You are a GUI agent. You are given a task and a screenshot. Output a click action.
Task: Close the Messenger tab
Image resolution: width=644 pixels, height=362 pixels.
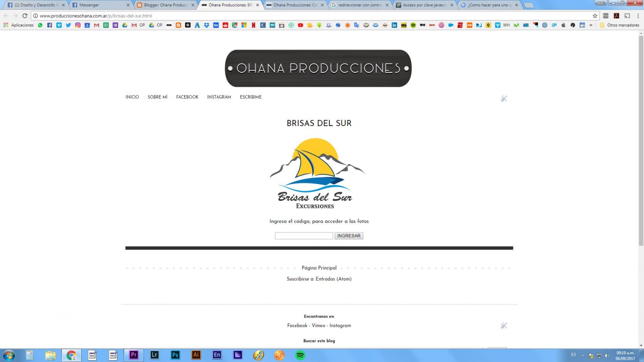coord(128,5)
